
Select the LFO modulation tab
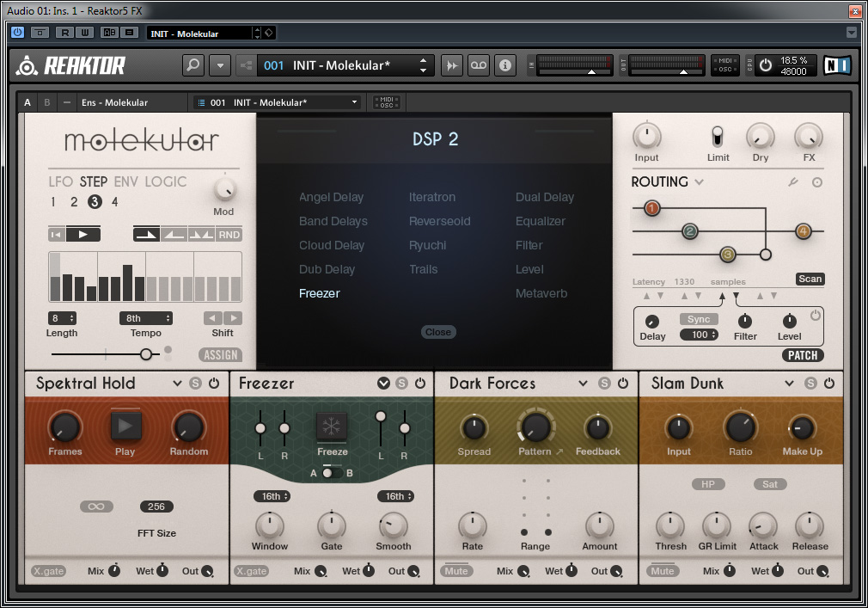[x=61, y=181]
